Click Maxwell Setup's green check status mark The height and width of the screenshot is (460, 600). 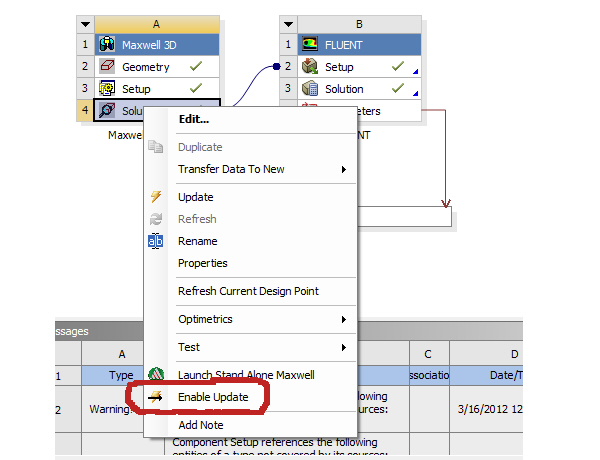click(x=196, y=88)
